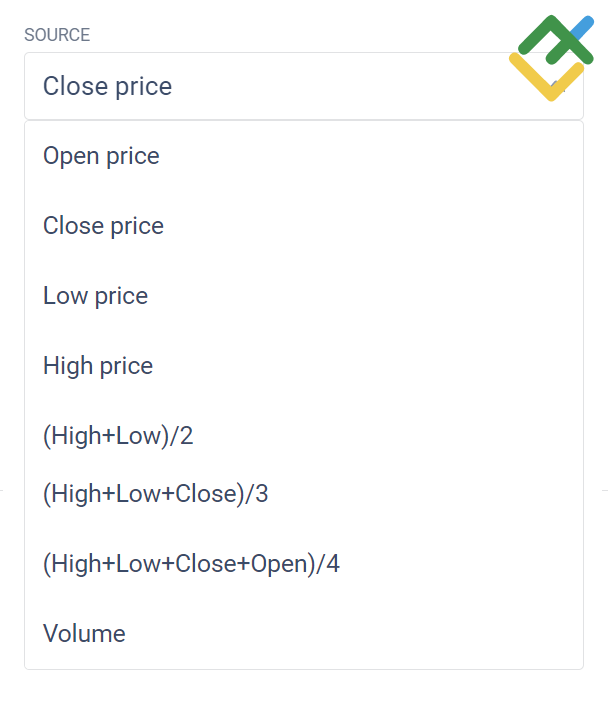Set source to Volume
608x707 pixels.
coord(304,634)
